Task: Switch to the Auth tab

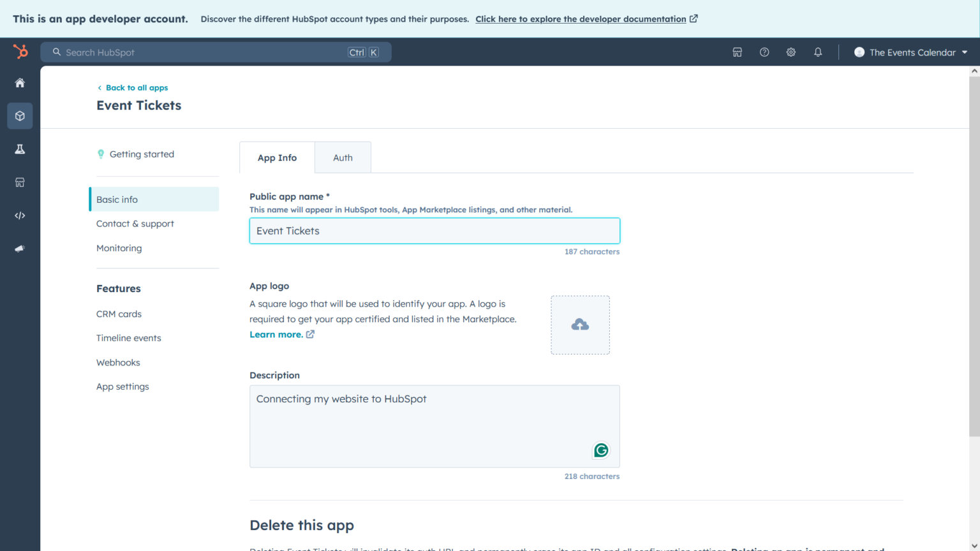Action: point(343,157)
